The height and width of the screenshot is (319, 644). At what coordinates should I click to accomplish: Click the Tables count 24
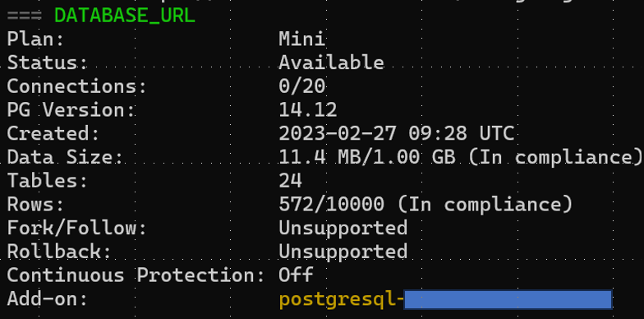point(291,181)
